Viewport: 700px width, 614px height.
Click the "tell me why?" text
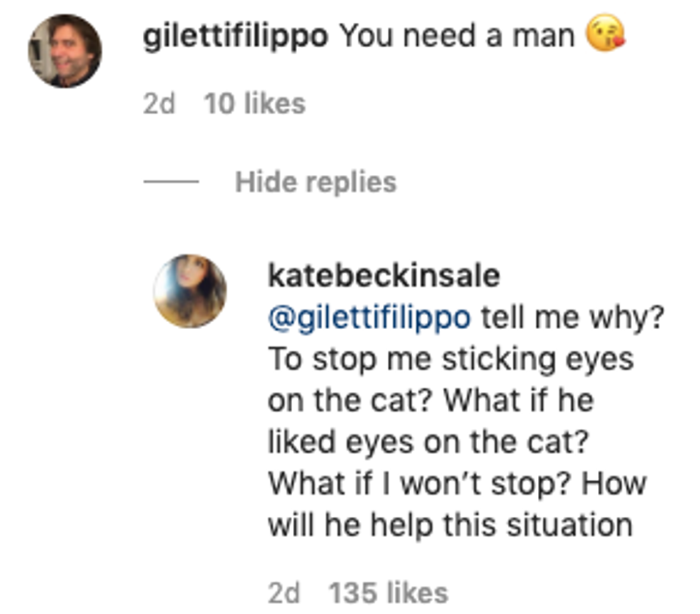coord(573,318)
